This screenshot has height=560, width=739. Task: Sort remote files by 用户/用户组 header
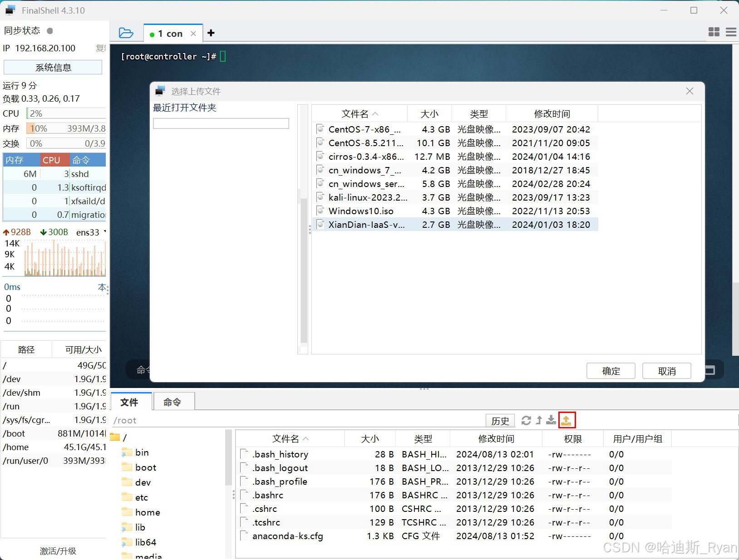(x=637, y=439)
